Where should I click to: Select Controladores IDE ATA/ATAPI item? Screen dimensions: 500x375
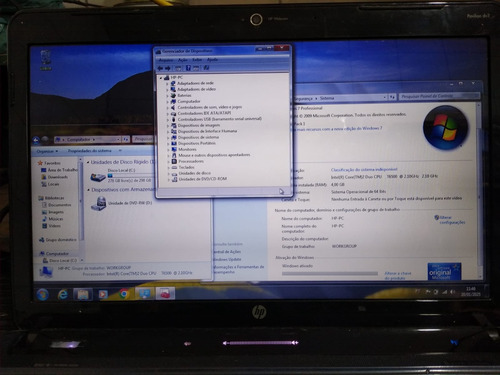point(204,113)
